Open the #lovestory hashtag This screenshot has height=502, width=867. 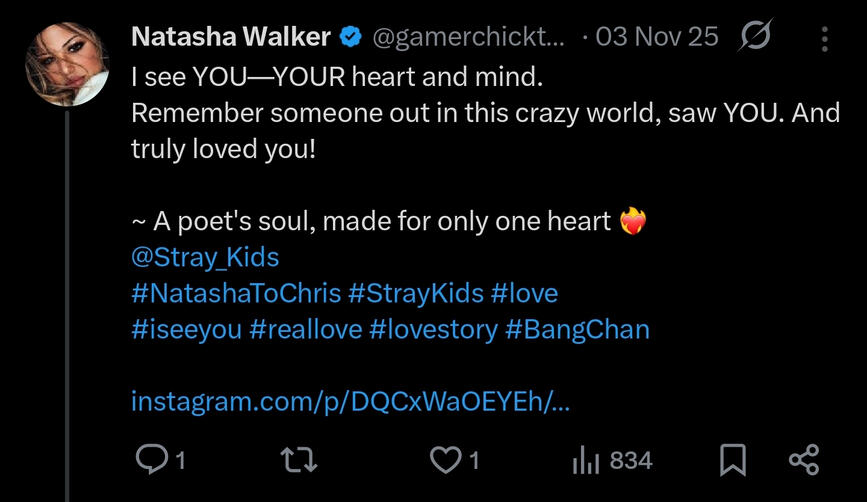click(434, 330)
